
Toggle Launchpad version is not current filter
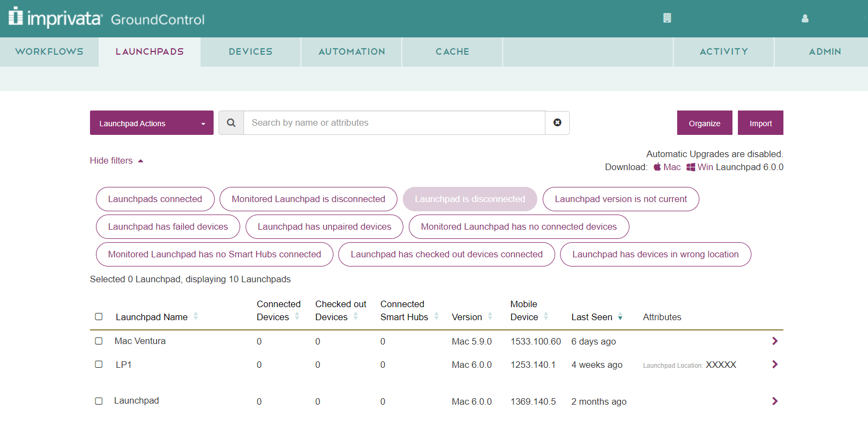tap(621, 199)
